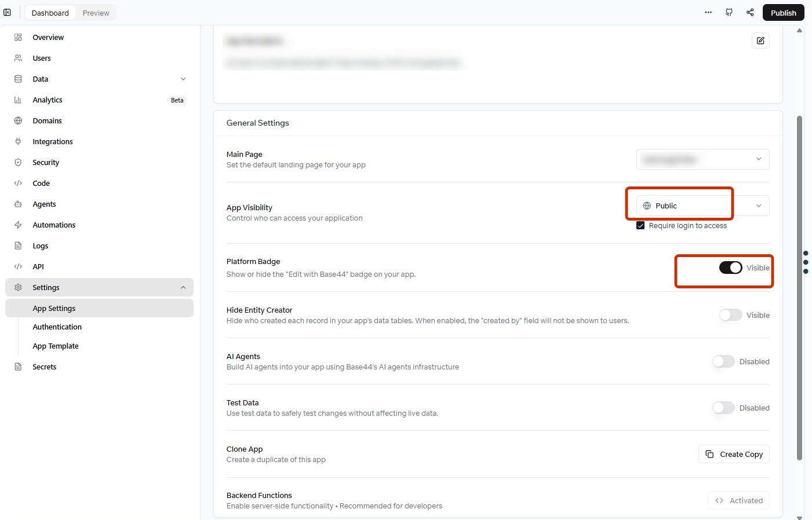Click the sidebar collapse icon
The image size is (812, 520).
pyautogui.click(x=8, y=12)
